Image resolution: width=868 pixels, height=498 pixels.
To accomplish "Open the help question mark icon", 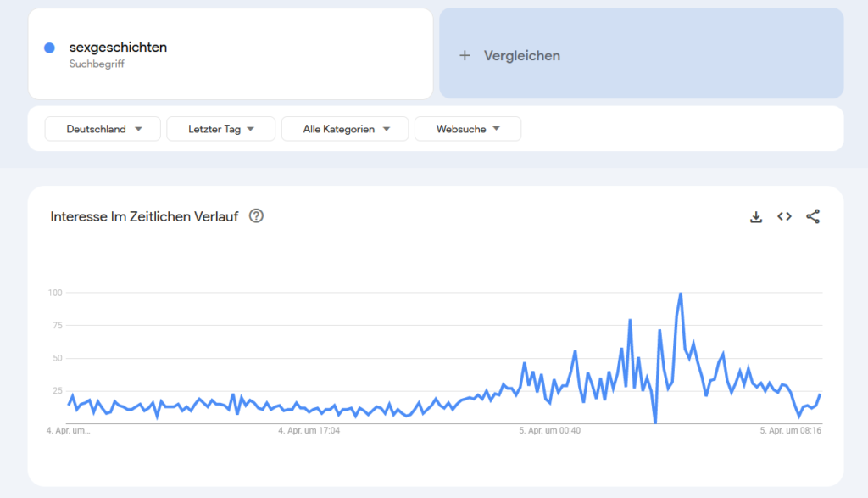I will (x=256, y=215).
